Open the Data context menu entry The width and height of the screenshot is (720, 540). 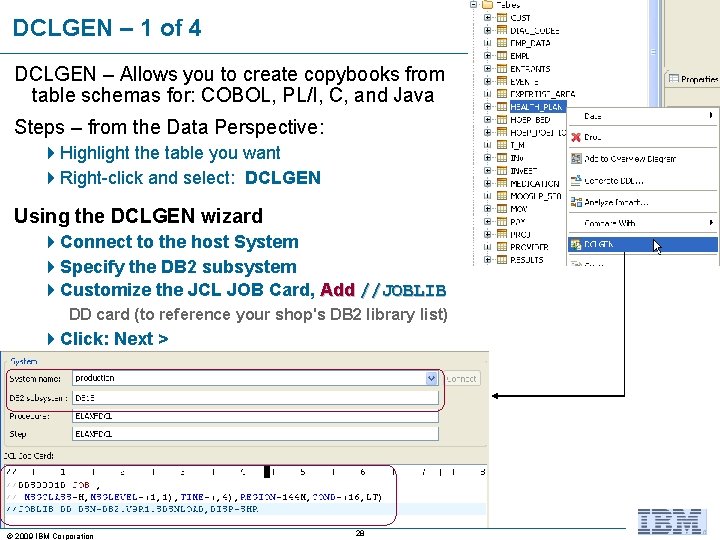[x=643, y=116]
